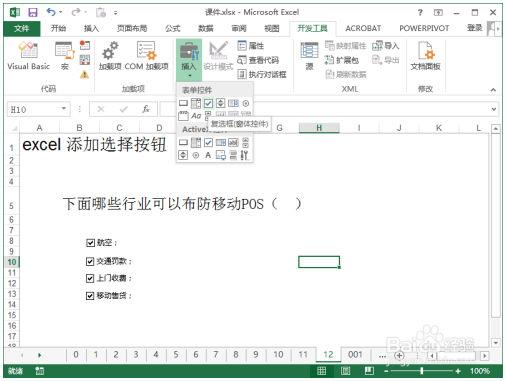Viewport: 506px width, 381px height.
Task: Click the 查看代码 button
Action: 258,60
